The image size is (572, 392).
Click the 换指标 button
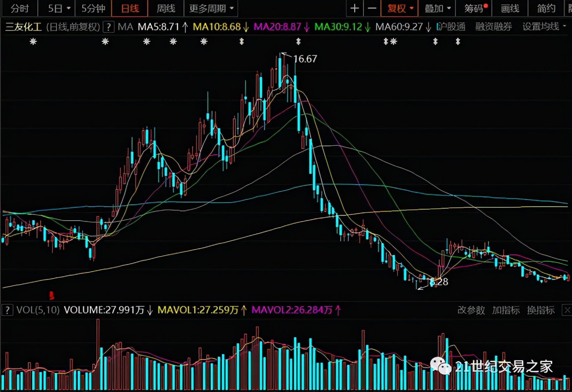pyautogui.click(x=541, y=310)
